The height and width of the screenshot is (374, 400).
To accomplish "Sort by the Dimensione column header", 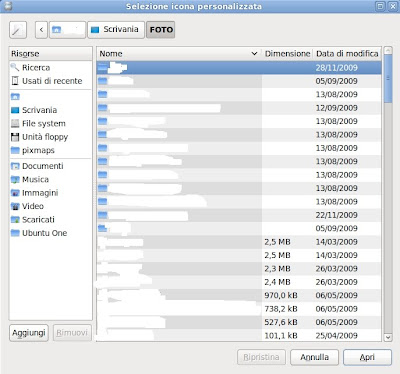I will click(287, 54).
